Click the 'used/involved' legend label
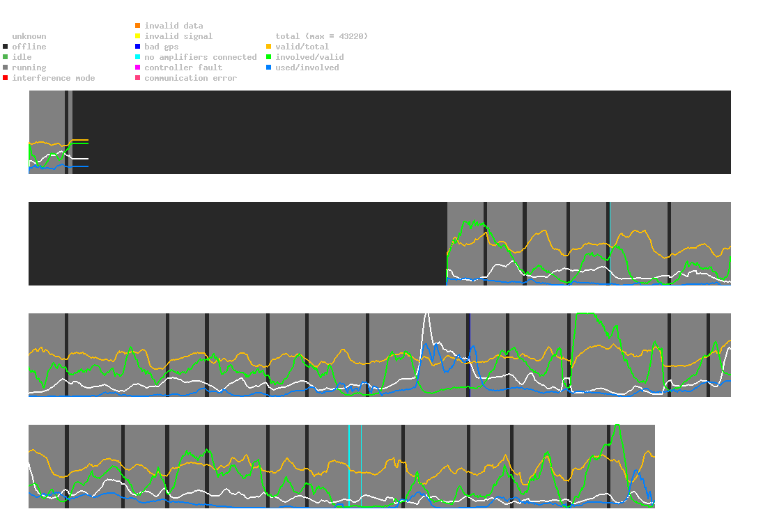Viewport: 763px width, 532px height. coord(307,68)
